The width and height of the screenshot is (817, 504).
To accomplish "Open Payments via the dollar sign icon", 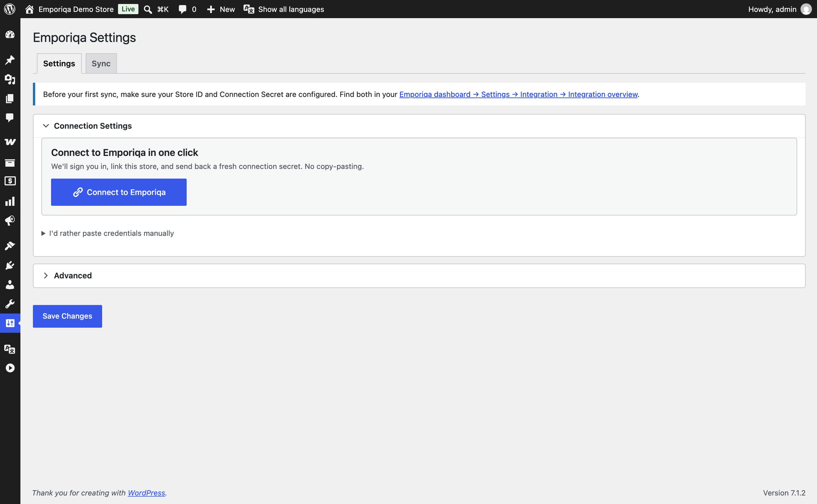I will pyautogui.click(x=10, y=181).
